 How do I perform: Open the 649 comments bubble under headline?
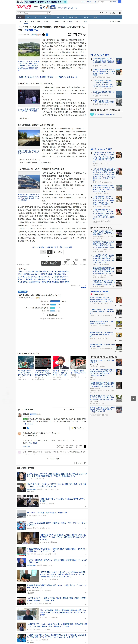coord(33,35)
